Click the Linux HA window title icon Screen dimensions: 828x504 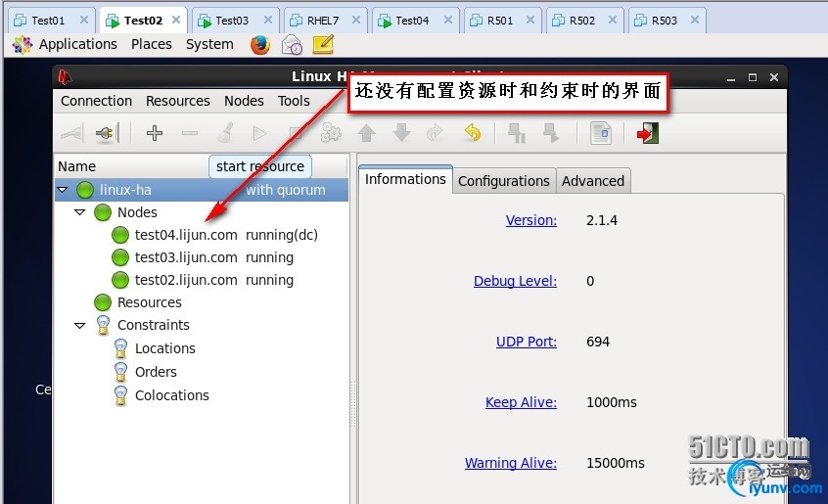click(65, 77)
